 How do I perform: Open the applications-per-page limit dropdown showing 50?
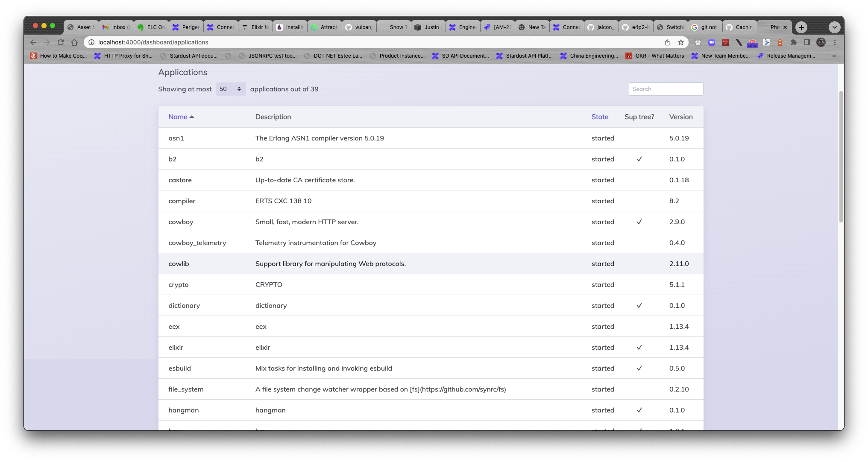coord(230,89)
